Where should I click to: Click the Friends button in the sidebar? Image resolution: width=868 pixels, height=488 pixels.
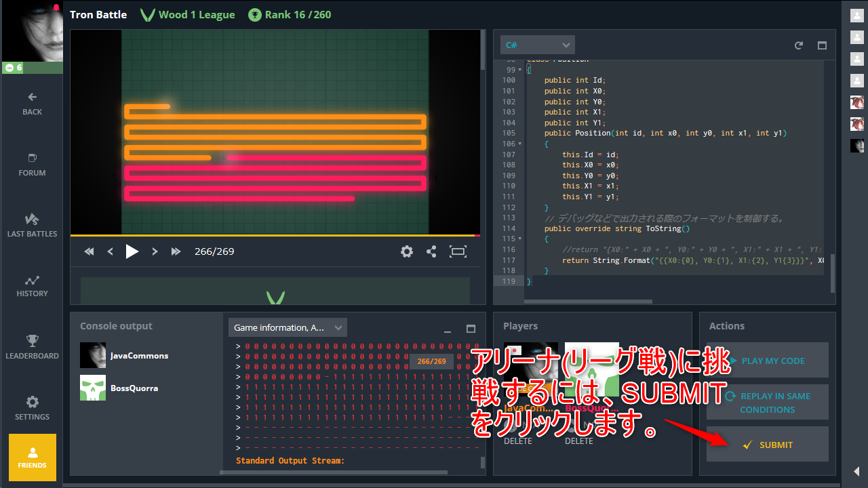(32, 457)
